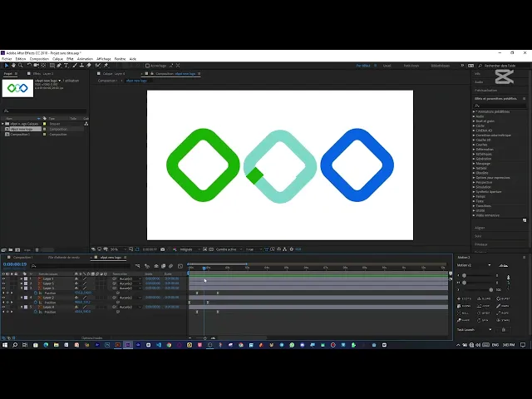
Task: Toggle visibility eye of Layer 5
Action: click(x=3, y=283)
